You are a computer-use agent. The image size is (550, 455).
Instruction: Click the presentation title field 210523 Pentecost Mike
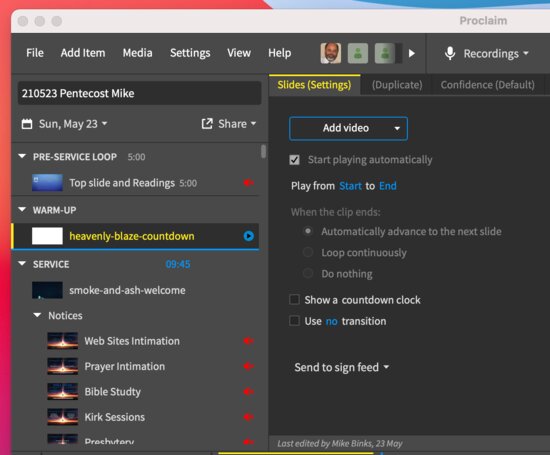139,93
